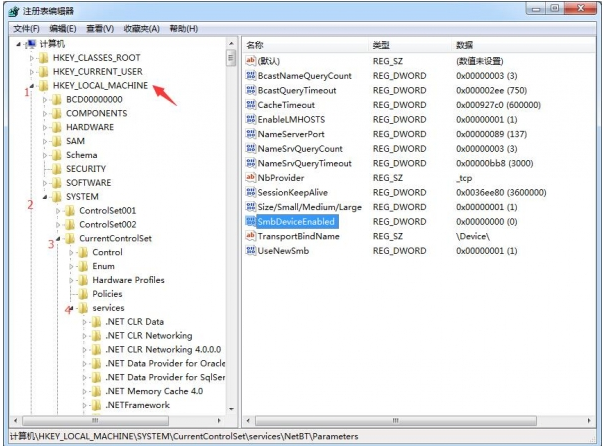Image resolution: width=602 pixels, height=446 pixels.
Task: Click the folder icon of .NETFramework key
Action: [96, 405]
